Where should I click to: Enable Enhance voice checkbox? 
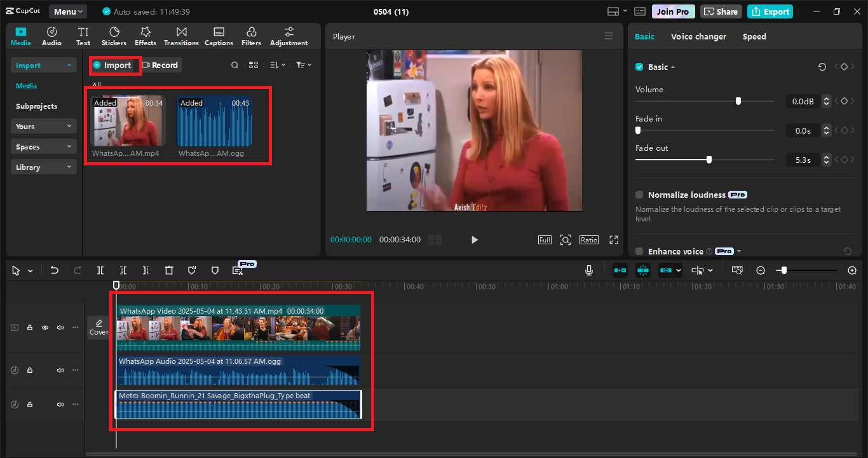click(x=639, y=251)
